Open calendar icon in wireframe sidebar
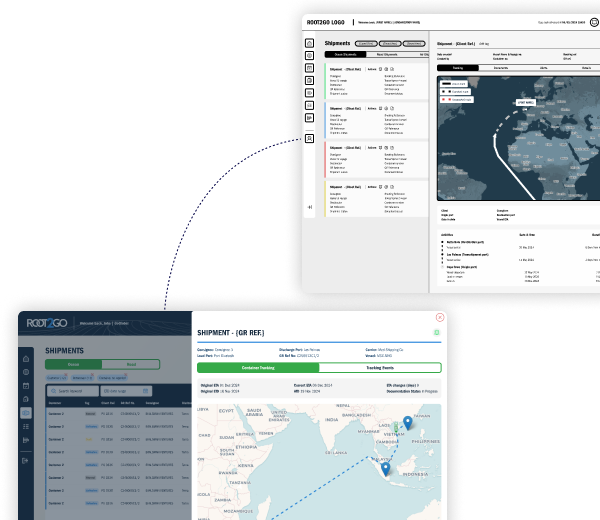 pos(309,68)
